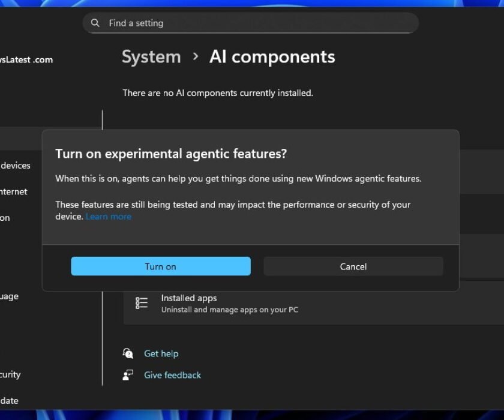Click the Installed apps list icon

pyautogui.click(x=142, y=303)
